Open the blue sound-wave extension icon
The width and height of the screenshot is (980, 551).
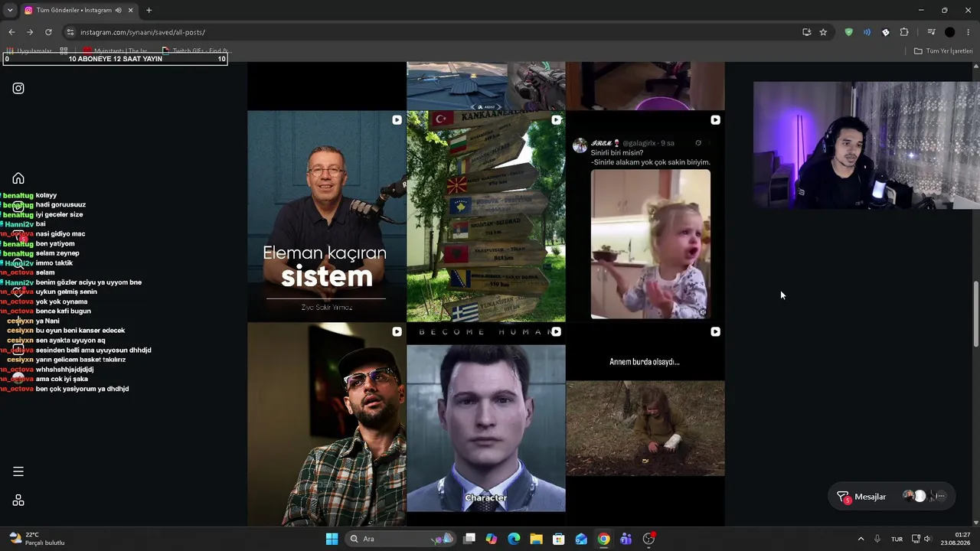click(x=867, y=32)
